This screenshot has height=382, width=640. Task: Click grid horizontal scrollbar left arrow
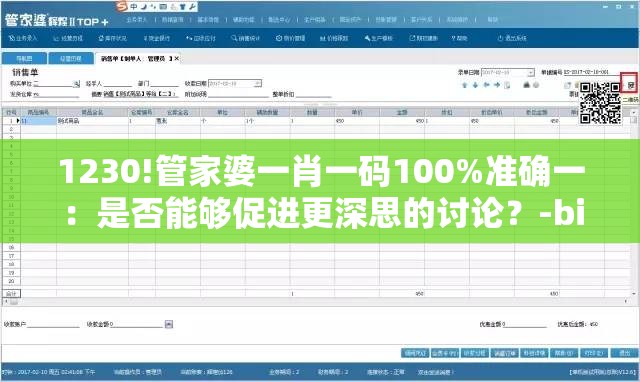point(6,302)
